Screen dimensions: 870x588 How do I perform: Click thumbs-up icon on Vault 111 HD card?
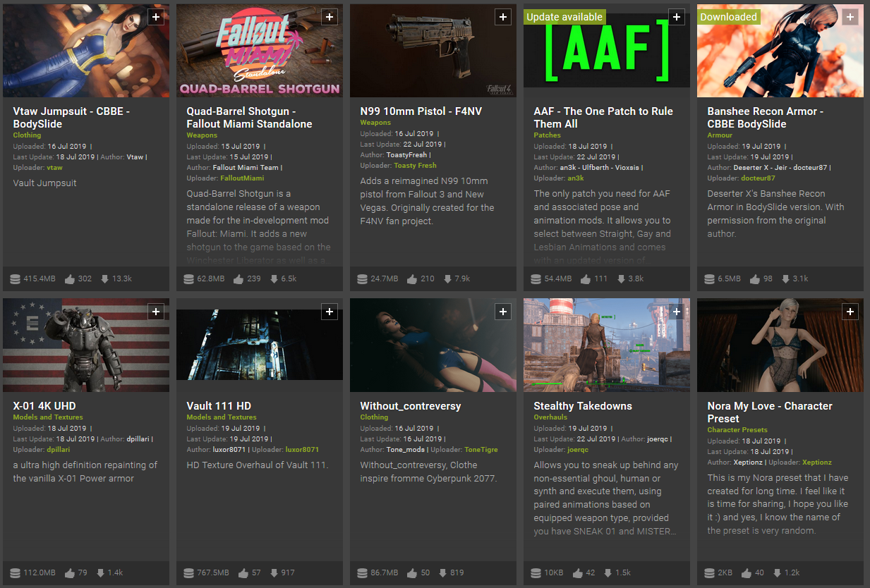243,572
